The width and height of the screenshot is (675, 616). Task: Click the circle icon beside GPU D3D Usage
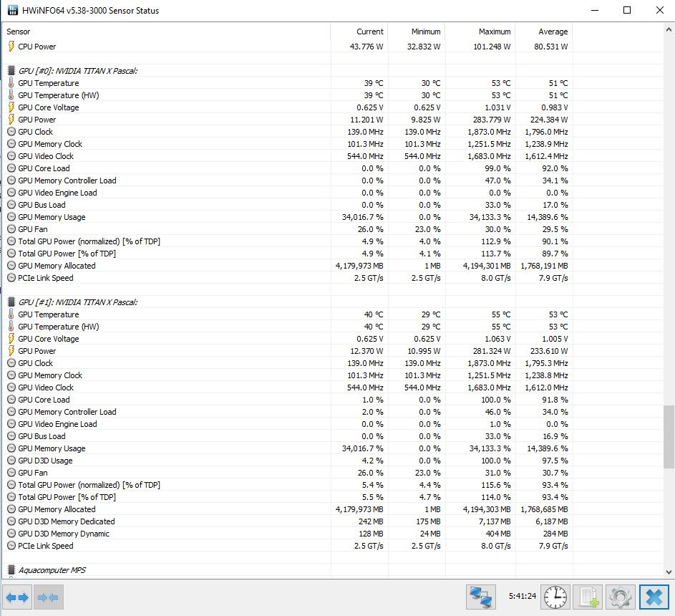click(x=11, y=461)
